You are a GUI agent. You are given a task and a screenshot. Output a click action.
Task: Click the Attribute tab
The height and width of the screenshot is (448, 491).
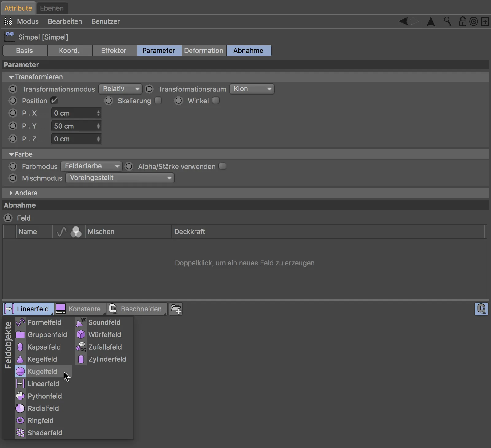[x=18, y=8]
